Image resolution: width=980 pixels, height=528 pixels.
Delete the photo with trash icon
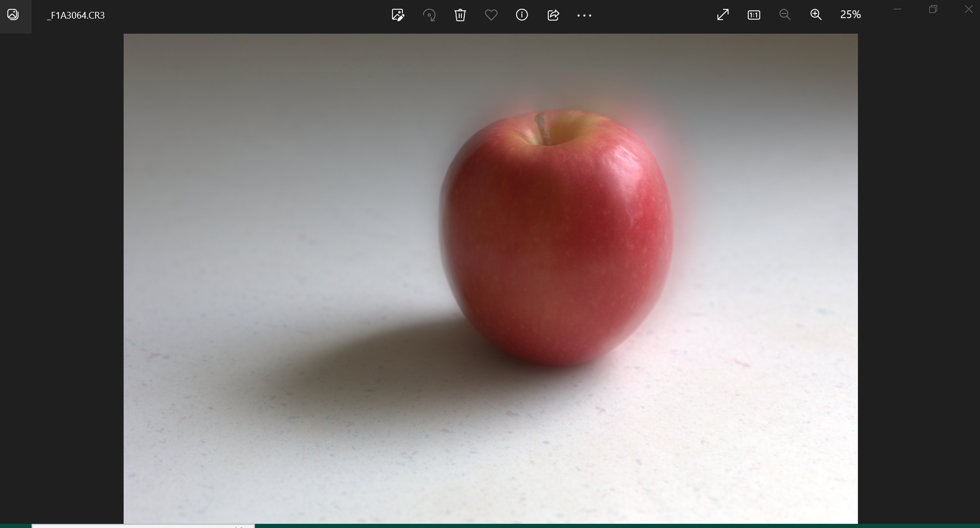(x=460, y=15)
